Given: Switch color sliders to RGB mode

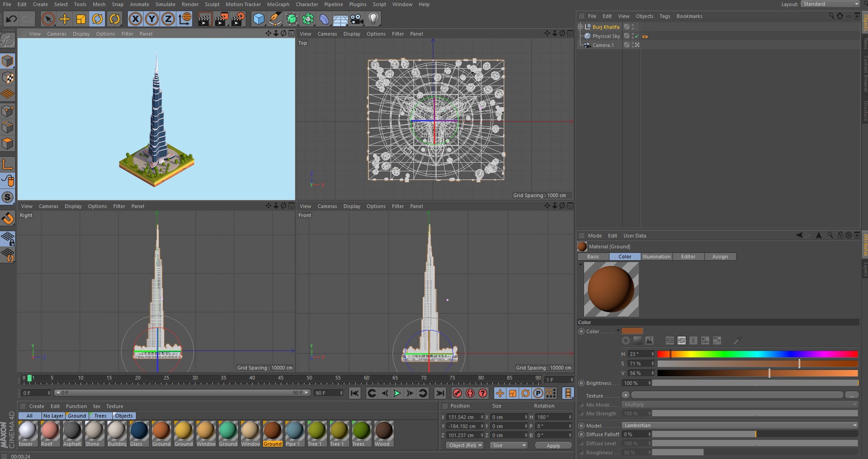Looking at the screenshot, I should [670, 341].
